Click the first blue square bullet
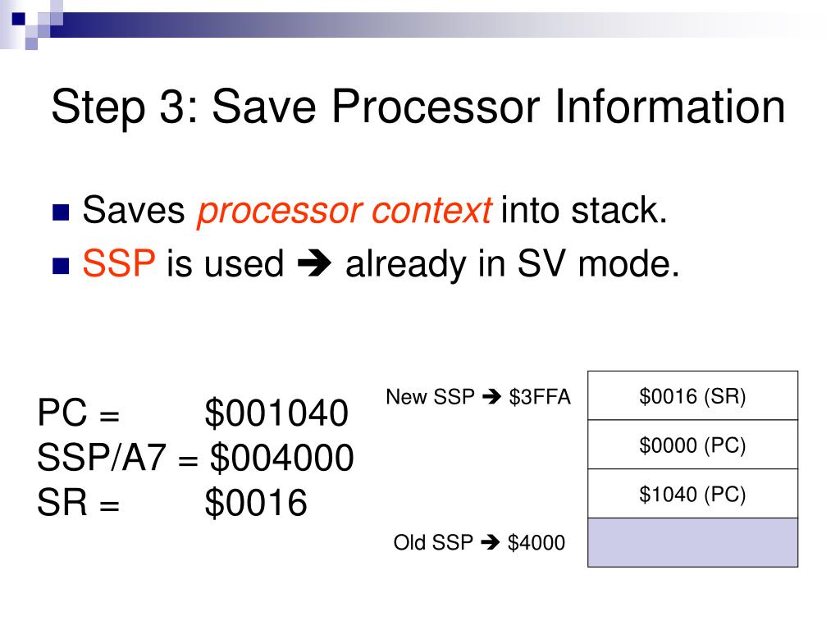 pyautogui.click(x=61, y=212)
